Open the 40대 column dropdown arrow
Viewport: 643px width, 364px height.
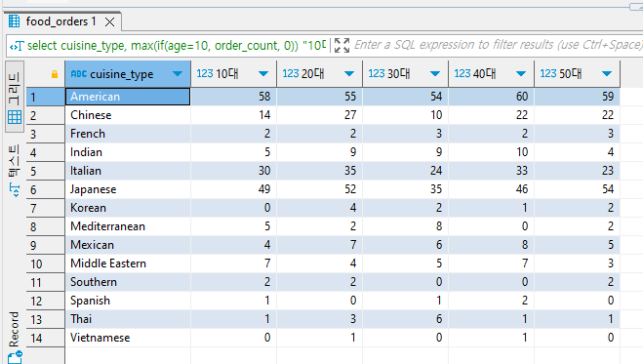click(521, 74)
